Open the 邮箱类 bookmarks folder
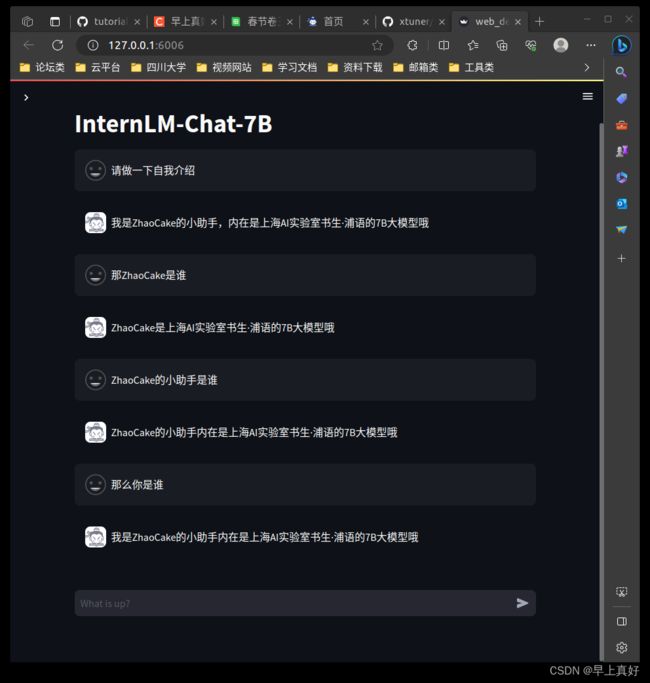Screen dimensions: 650x683 click(x=416, y=68)
